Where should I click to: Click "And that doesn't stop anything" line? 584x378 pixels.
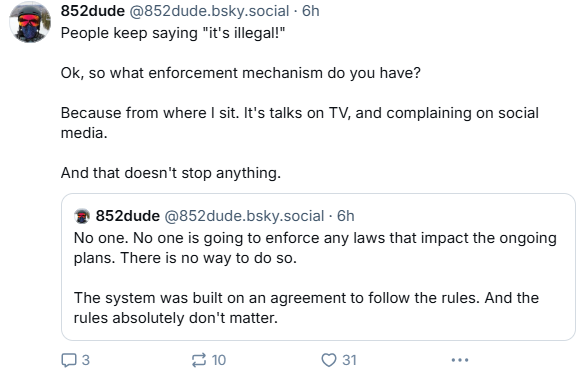coord(171,173)
